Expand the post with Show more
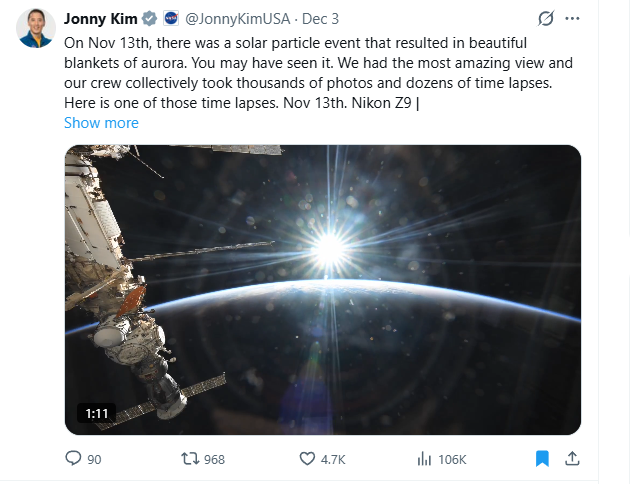This screenshot has width=630, height=484. [101, 123]
